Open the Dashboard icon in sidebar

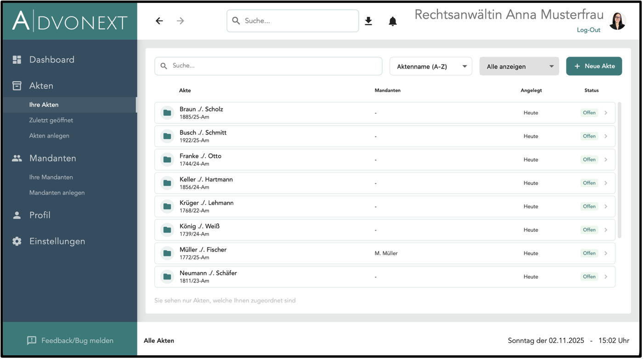[17, 60]
